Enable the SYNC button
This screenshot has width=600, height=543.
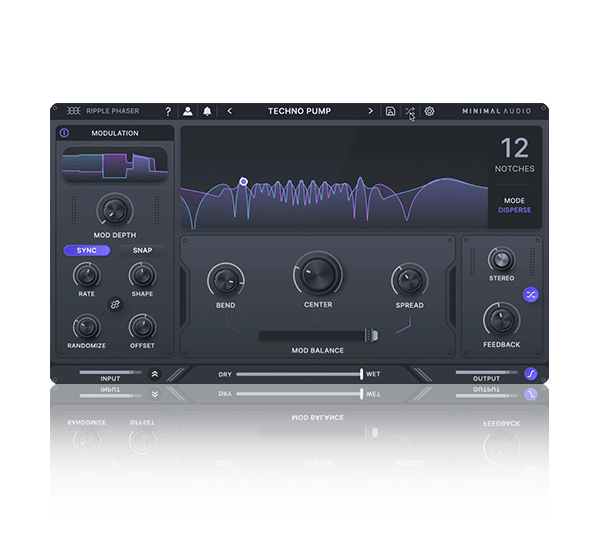(x=87, y=250)
